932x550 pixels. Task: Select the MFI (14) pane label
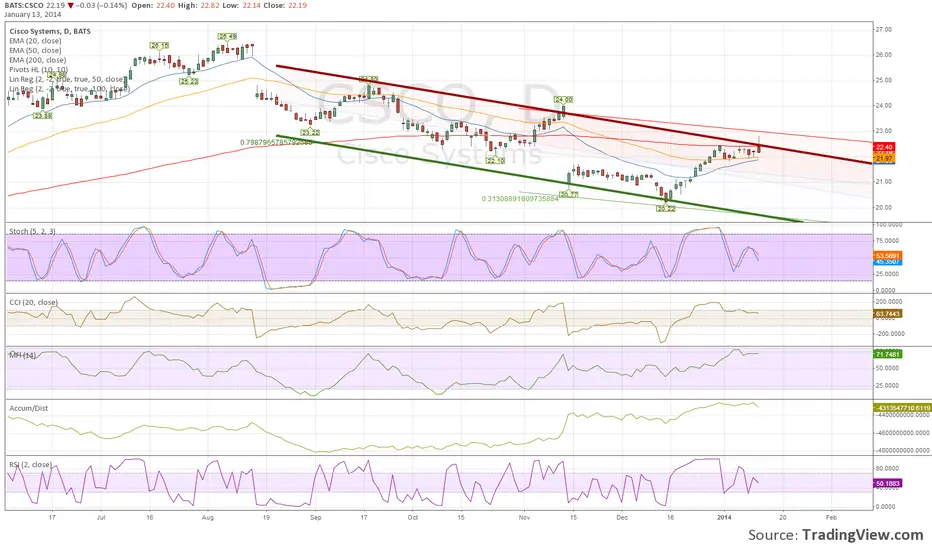click(x=22, y=355)
